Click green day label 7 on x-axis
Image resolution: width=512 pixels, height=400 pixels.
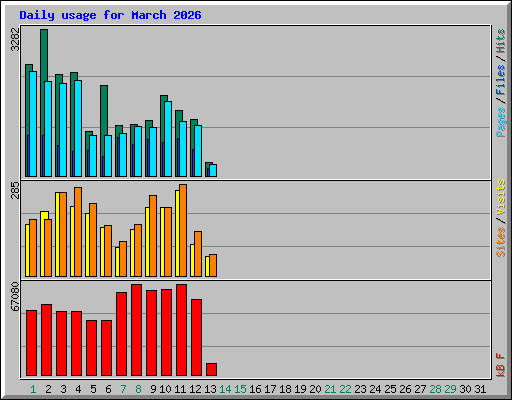123,389
